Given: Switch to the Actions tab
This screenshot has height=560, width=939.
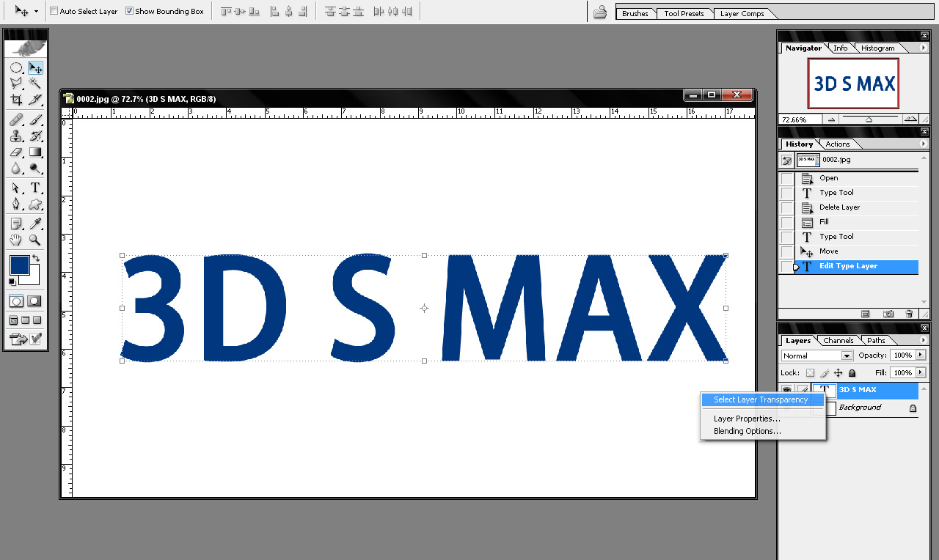Looking at the screenshot, I should click(838, 144).
